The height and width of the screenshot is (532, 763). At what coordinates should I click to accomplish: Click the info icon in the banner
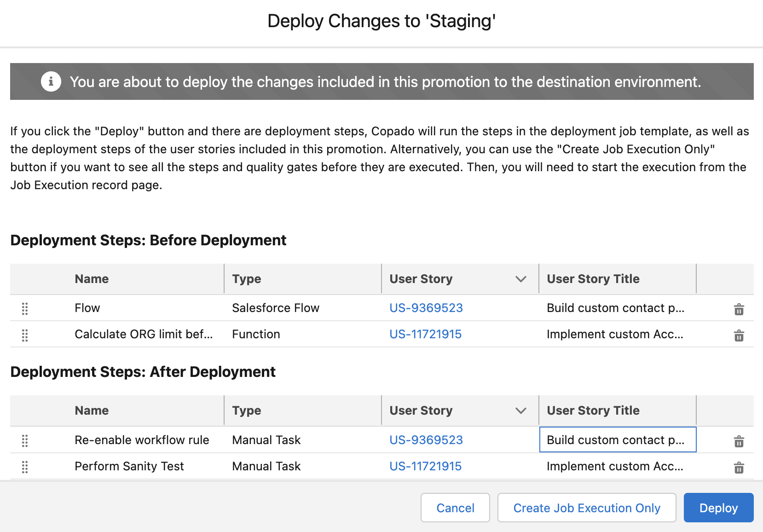[51, 81]
